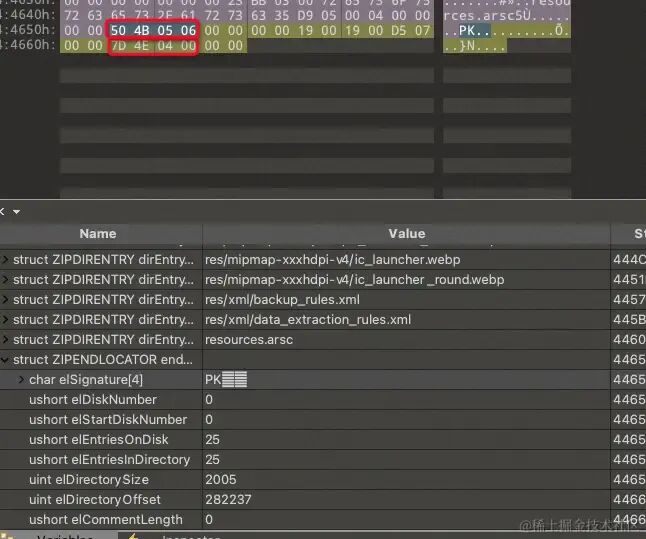Expand the data_extraction_rules.xml dirEntry struct
This screenshot has width=646, height=539.
5,319
